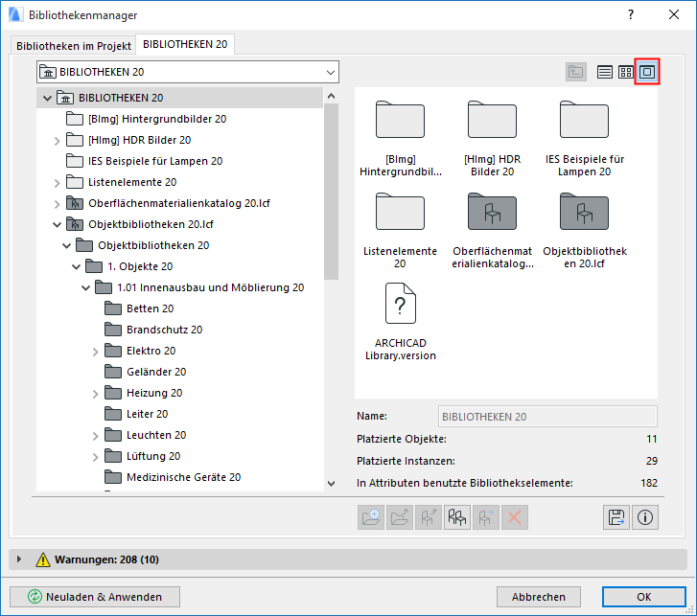Click the tree scrollbar down arrow

331,484
